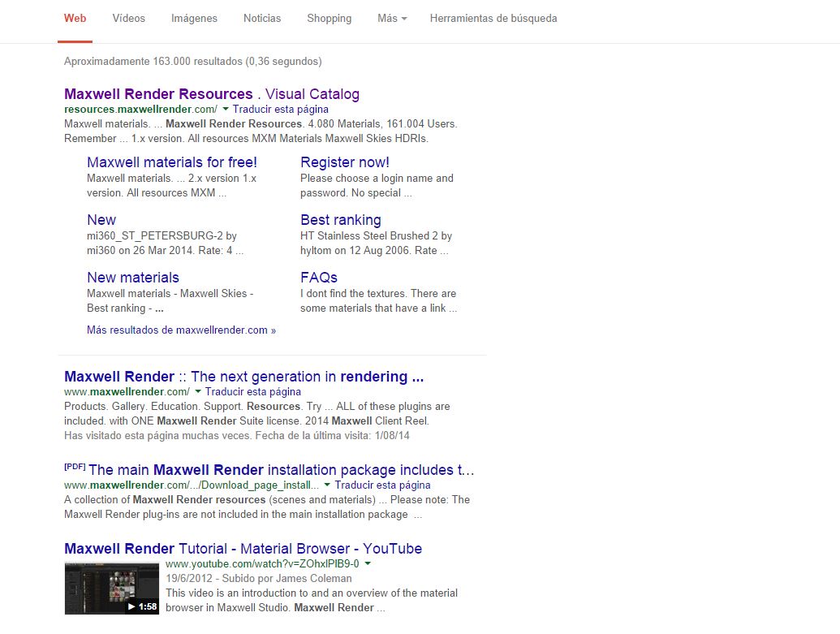Switch to the Imágenes tab
The width and height of the screenshot is (840, 634).
point(194,18)
